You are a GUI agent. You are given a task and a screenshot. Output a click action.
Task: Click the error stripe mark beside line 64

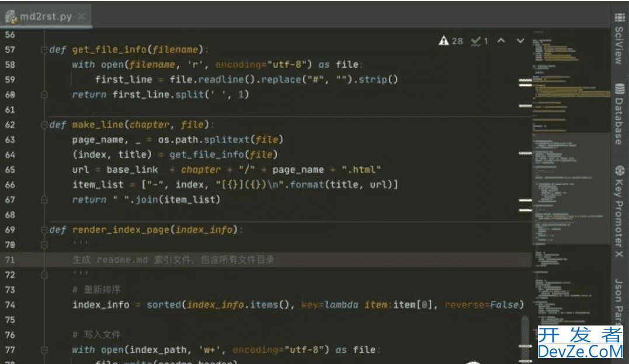tap(525, 153)
